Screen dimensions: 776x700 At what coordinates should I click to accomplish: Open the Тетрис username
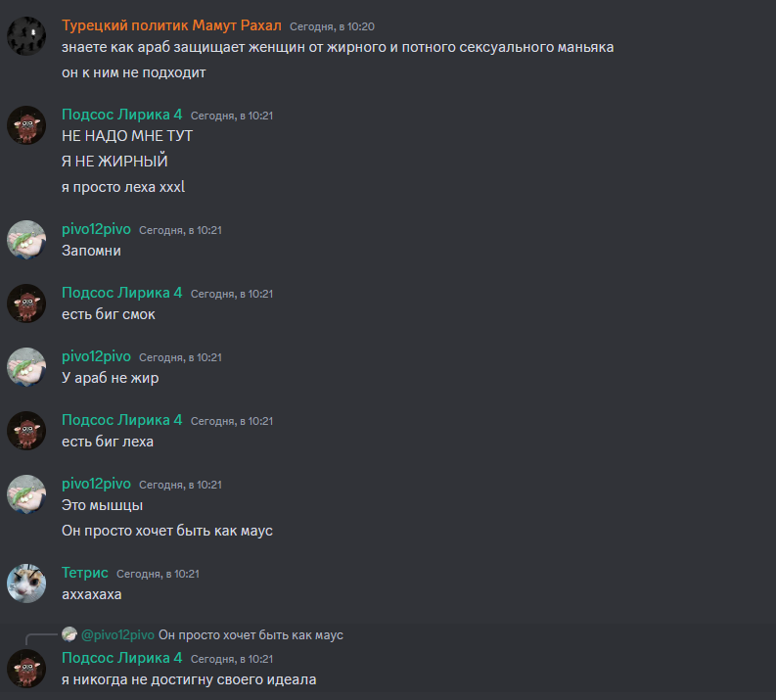[84, 573]
